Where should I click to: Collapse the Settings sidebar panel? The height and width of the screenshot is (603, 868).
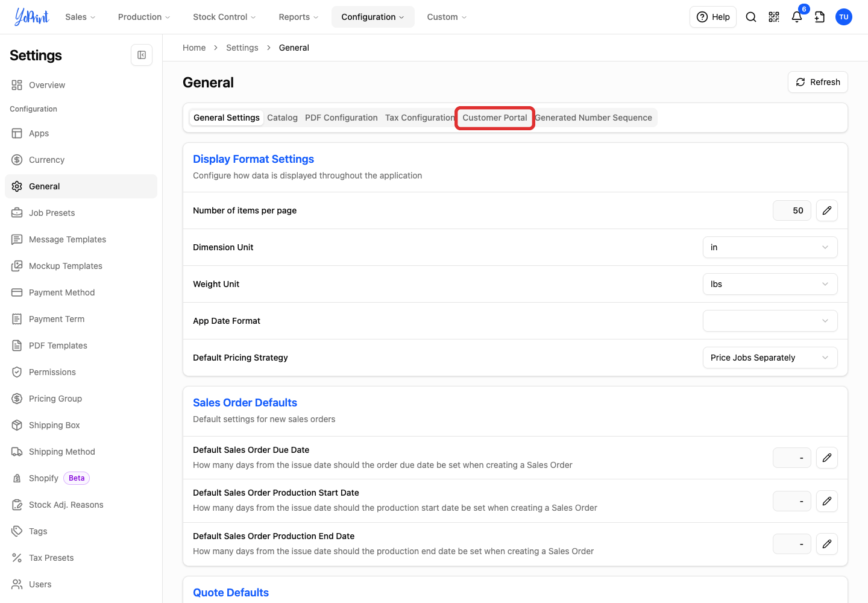[x=142, y=55]
